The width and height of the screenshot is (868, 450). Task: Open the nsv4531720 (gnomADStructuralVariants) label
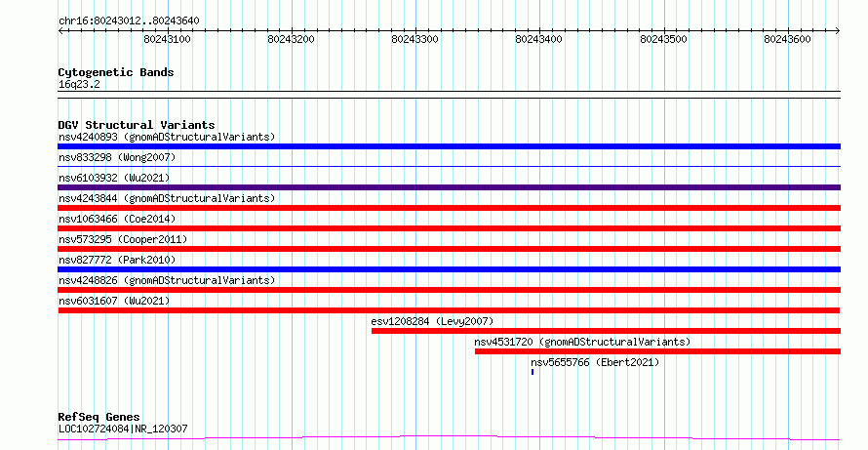click(x=582, y=342)
